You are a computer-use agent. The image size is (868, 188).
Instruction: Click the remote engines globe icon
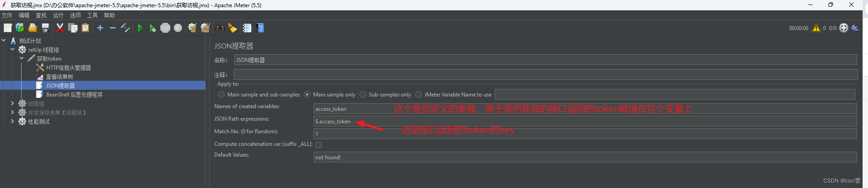tap(844, 28)
